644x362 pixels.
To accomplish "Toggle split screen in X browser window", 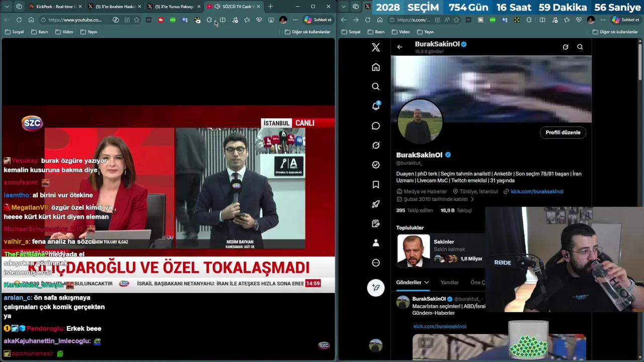I will [x=542, y=20].
